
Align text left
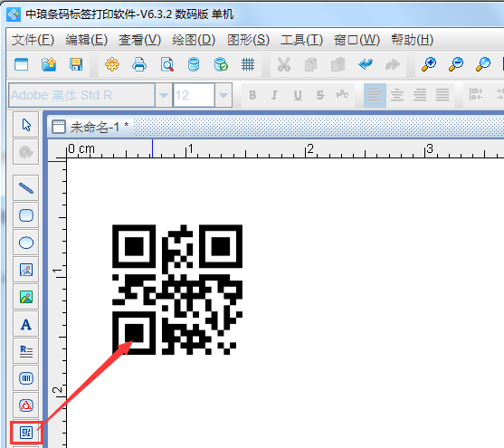pyautogui.click(x=375, y=95)
